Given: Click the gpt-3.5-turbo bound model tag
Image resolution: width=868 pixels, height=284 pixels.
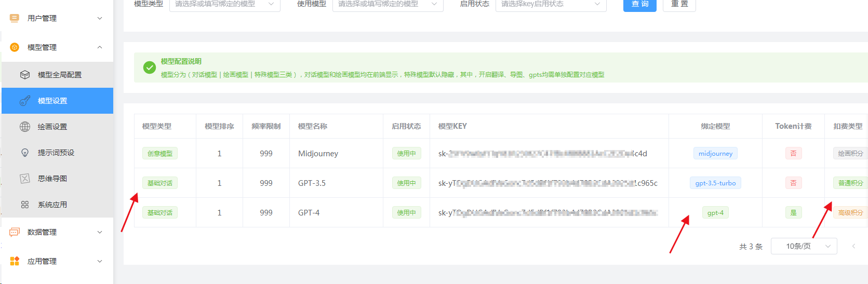Looking at the screenshot, I should coord(715,183).
